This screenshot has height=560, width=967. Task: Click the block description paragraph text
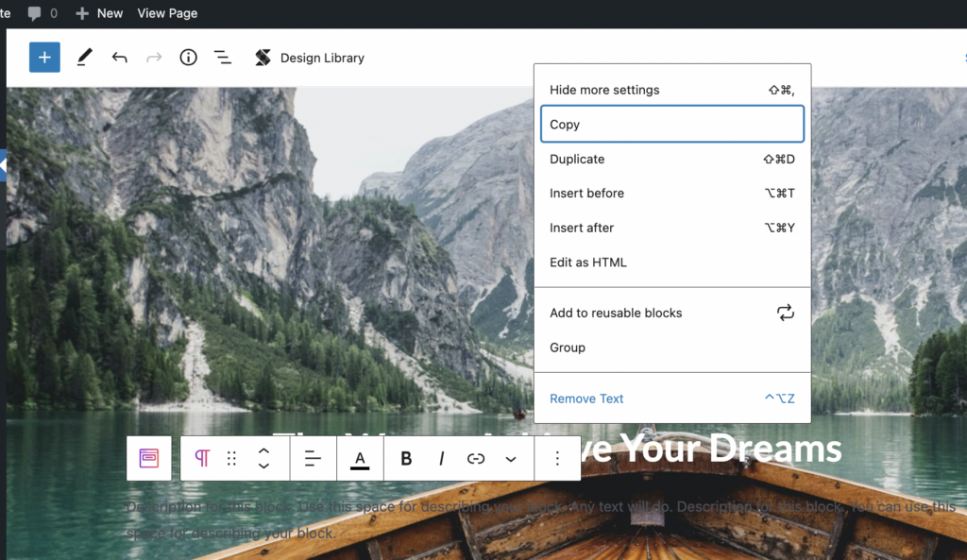tap(541, 519)
